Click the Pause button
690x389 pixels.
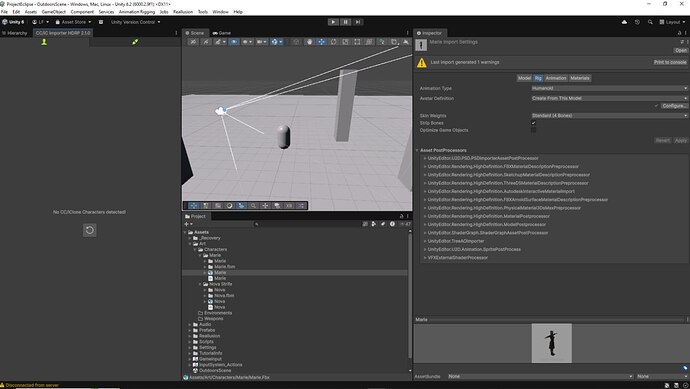pyautogui.click(x=345, y=22)
